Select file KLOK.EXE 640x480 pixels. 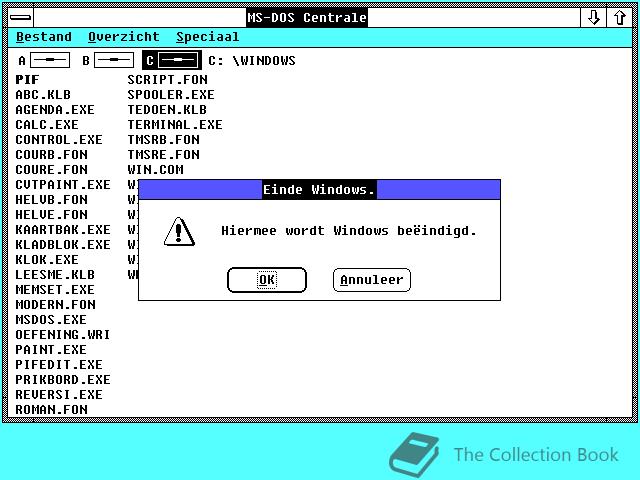click(47, 260)
